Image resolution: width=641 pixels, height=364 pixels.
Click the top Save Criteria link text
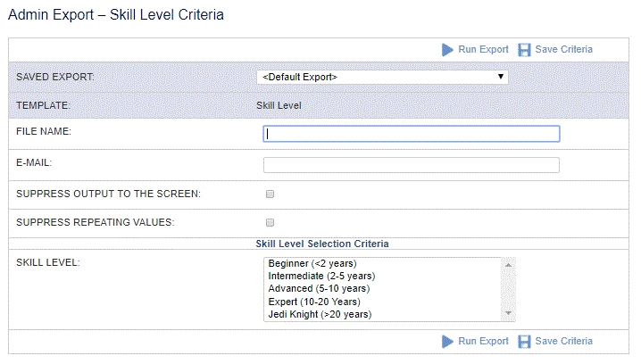point(563,49)
